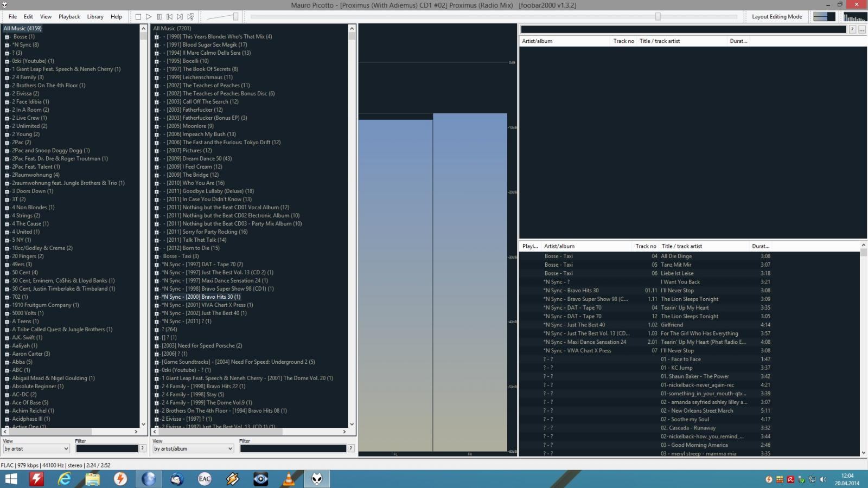Open Winamp from the taskbar

(233, 479)
